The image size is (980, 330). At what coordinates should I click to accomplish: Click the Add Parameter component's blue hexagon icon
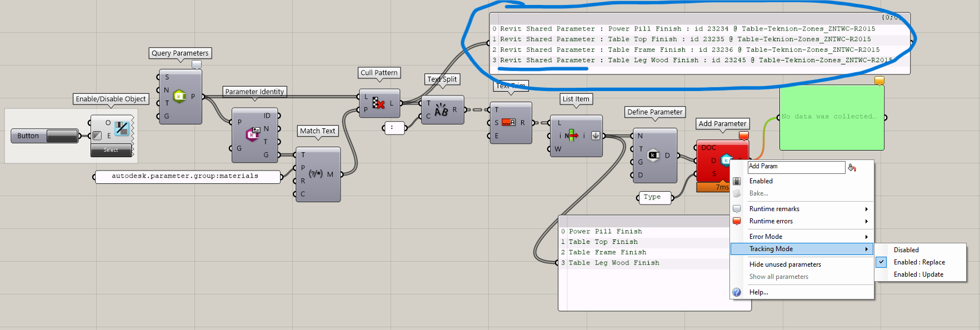point(726,160)
